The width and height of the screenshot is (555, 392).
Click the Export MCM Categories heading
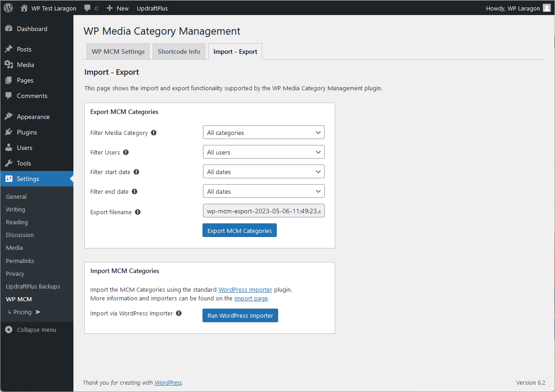click(124, 112)
